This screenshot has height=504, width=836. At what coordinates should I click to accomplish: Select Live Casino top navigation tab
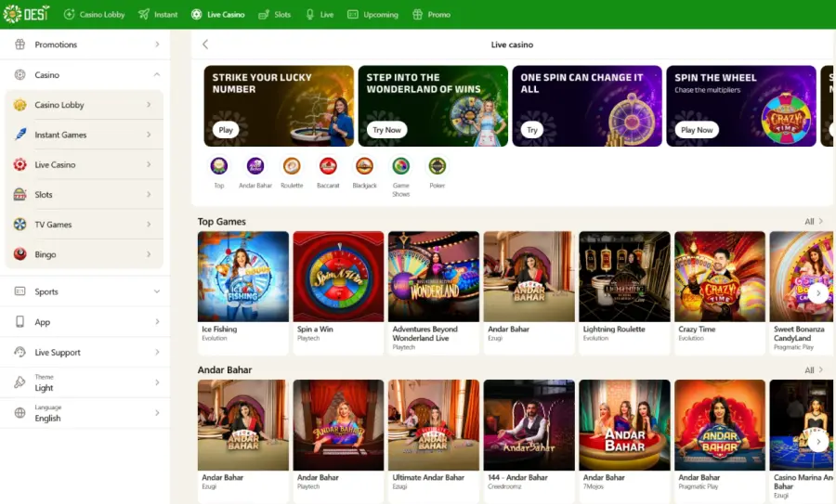click(x=218, y=14)
